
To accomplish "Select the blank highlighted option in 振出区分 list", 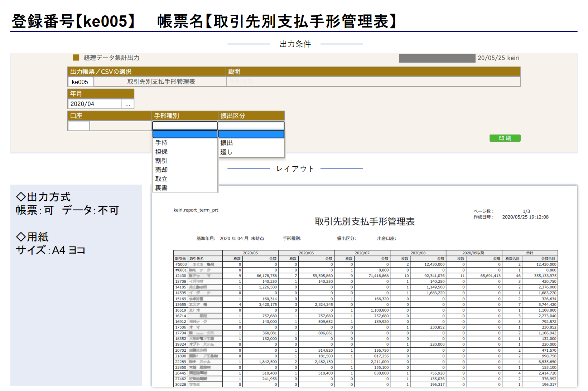I will 251,134.
